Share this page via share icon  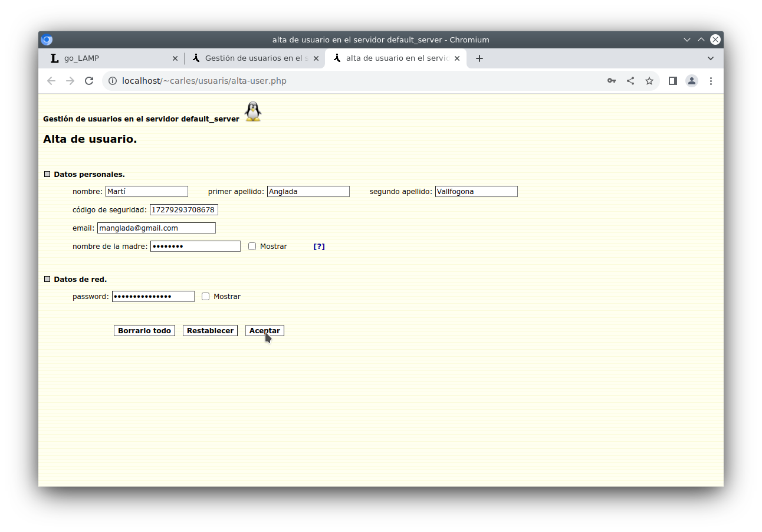(630, 81)
